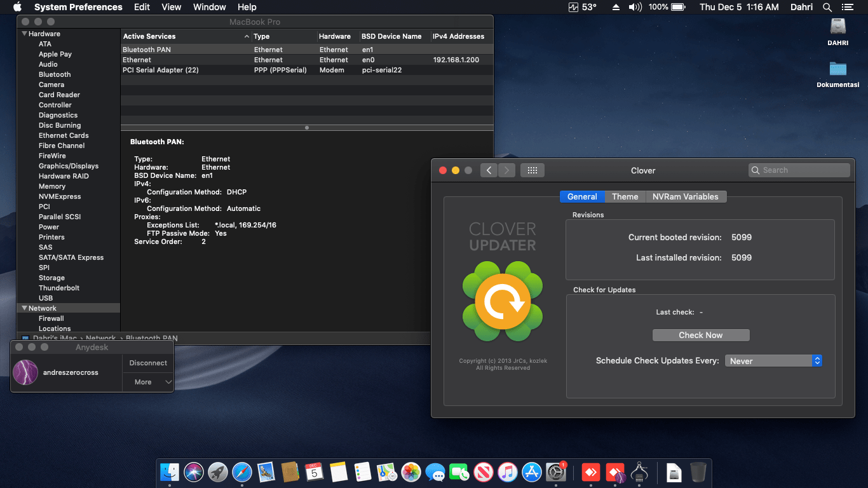The image size is (868, 488).
Task: Open Messages from the dock
Action: (x=435, y=472)
